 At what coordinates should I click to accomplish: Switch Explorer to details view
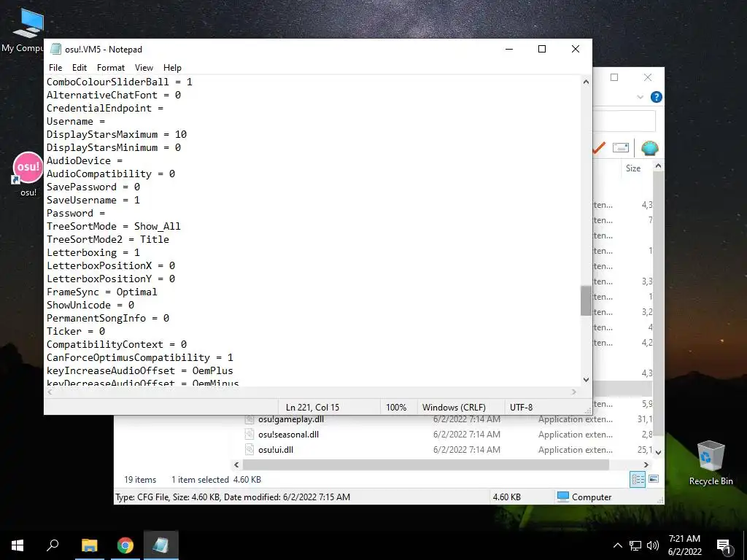coord(638,480)
